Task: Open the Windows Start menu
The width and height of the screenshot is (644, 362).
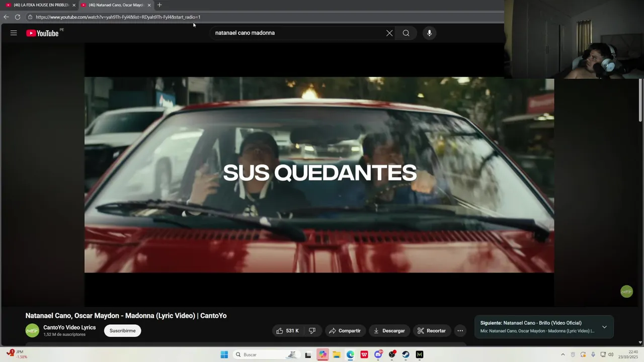Action: click(x=224, y=354)
